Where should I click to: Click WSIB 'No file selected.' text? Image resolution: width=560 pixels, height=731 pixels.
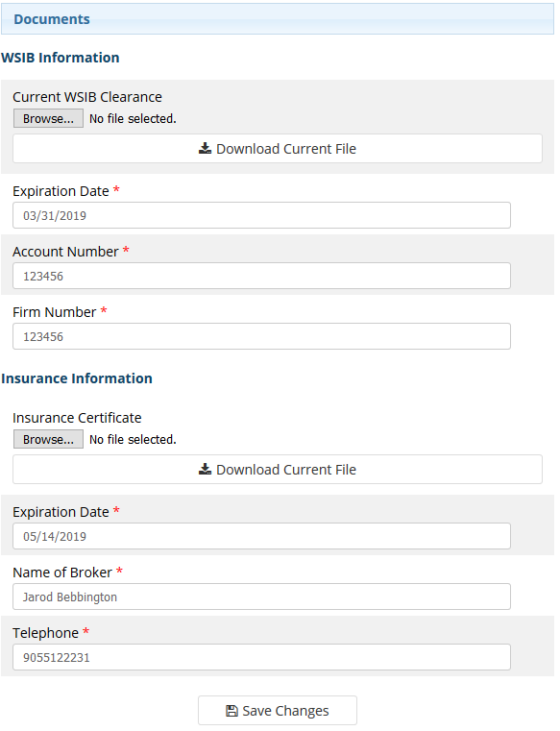tap(133, 119)
